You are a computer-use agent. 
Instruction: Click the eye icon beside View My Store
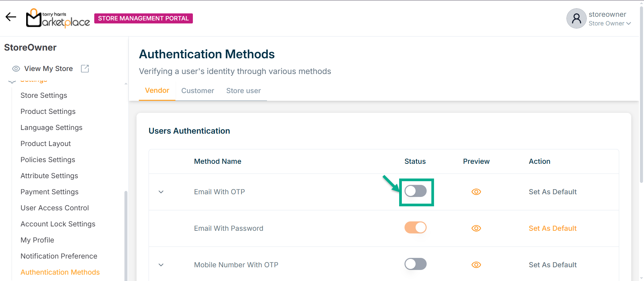[x=16, y=69]
